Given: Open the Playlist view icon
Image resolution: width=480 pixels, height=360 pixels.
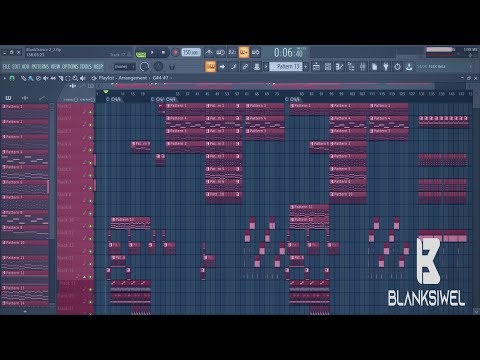Looking at the screenshot, I should pos(316,67).
